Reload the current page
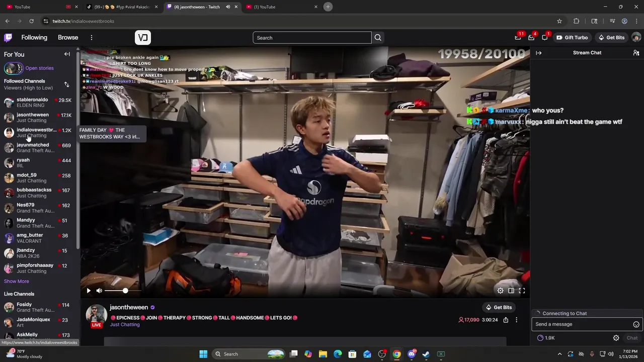644x362 pixels. click(31, 21)
